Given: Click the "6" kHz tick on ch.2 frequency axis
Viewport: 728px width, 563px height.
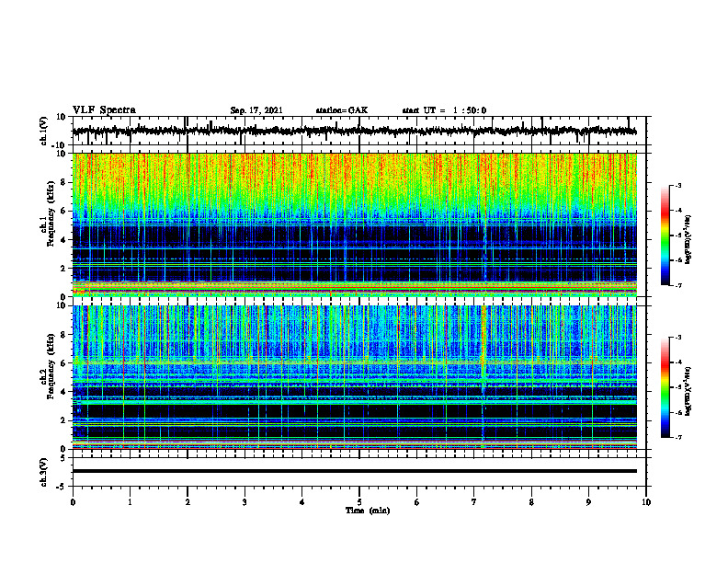Looking at the screenshot, I should tap(63, 363).
